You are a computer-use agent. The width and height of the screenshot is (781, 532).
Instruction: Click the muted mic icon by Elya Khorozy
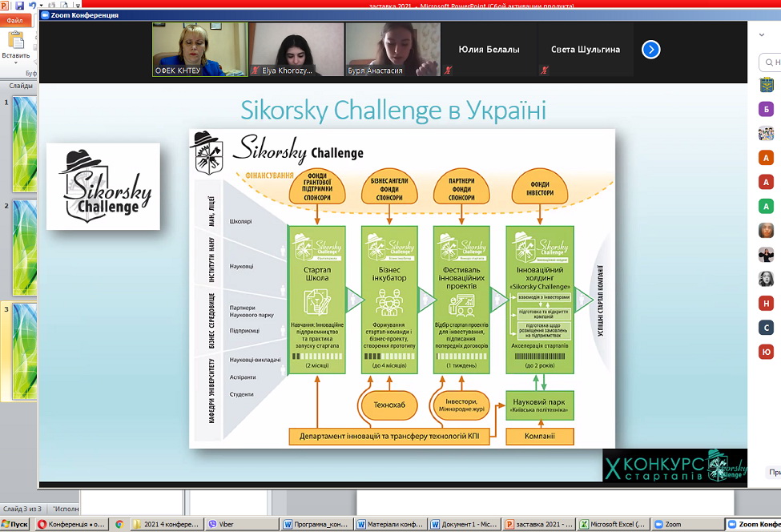tap(256, 71)
